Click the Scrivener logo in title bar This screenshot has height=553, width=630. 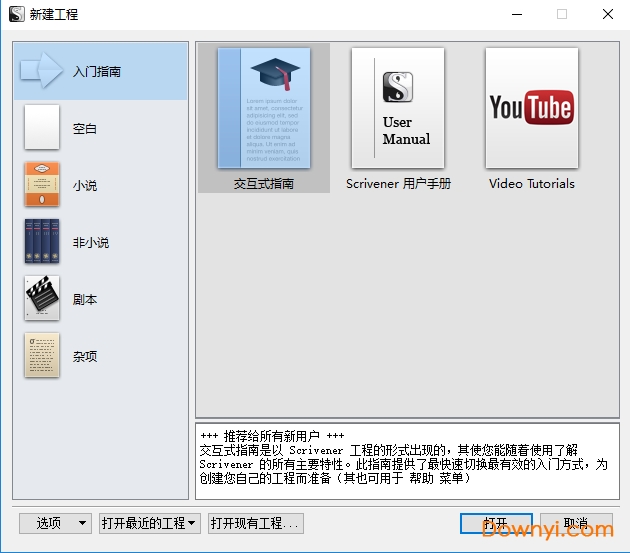click(14, 14)
